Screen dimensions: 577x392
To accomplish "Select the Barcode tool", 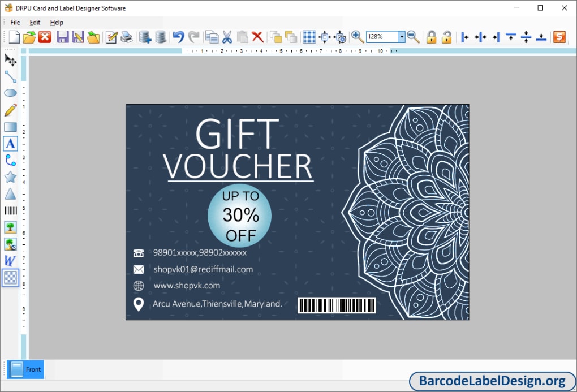I will pyautogui.click(x=10, y=210).
